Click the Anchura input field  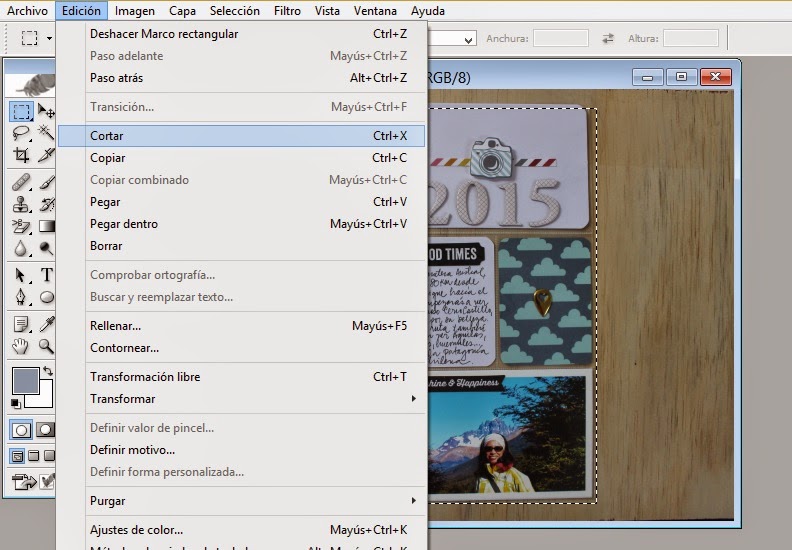pos(561,38)
